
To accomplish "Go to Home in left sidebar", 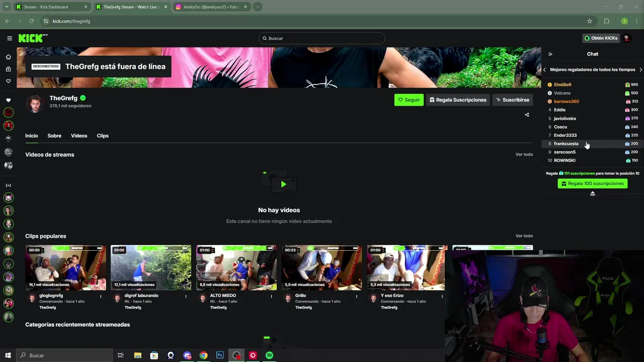I will 8,57.
